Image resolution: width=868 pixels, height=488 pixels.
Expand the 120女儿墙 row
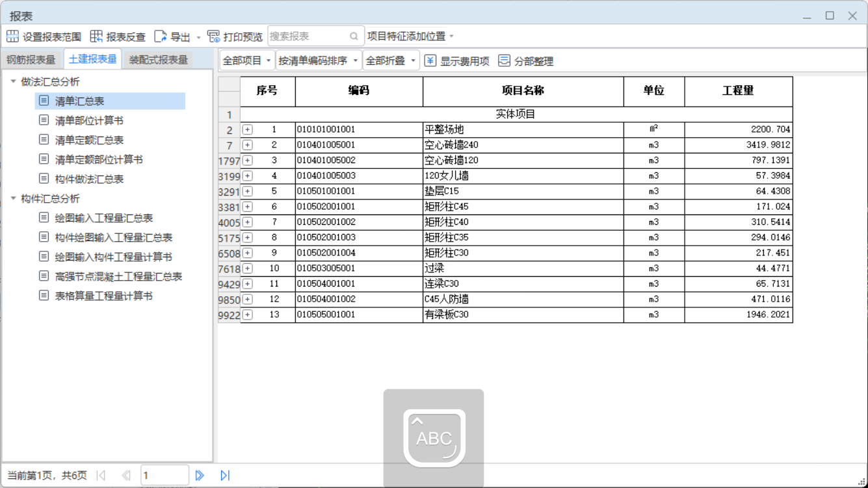tap(248, 176)
